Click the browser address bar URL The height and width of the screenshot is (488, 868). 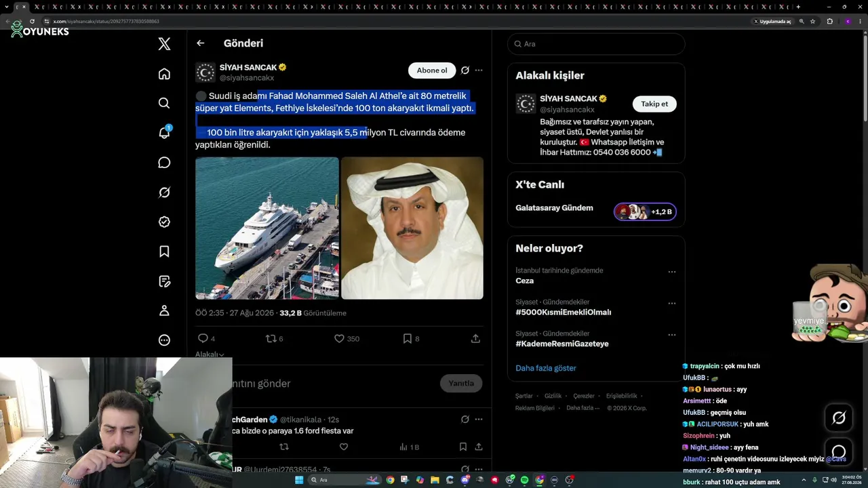(106, 21)
